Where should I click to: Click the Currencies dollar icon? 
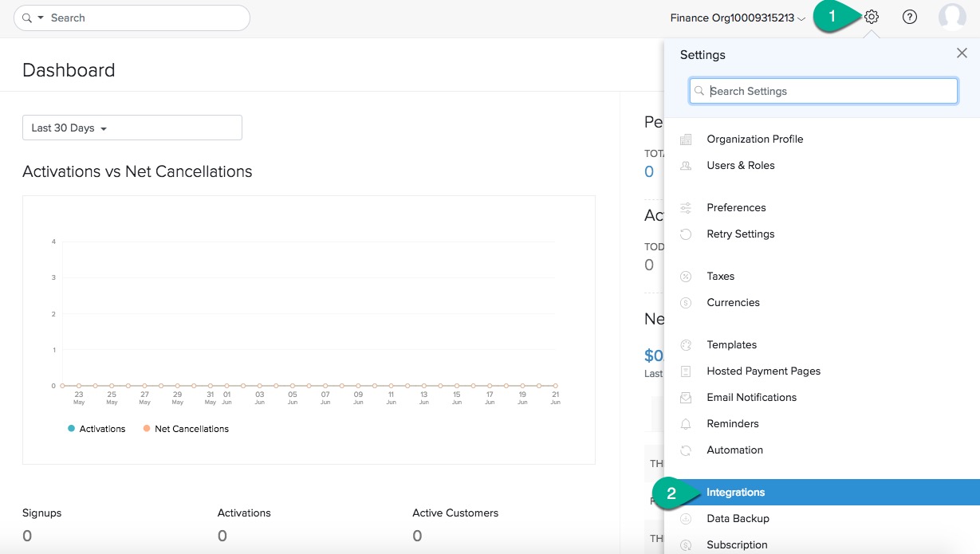[x=686, y=303]
